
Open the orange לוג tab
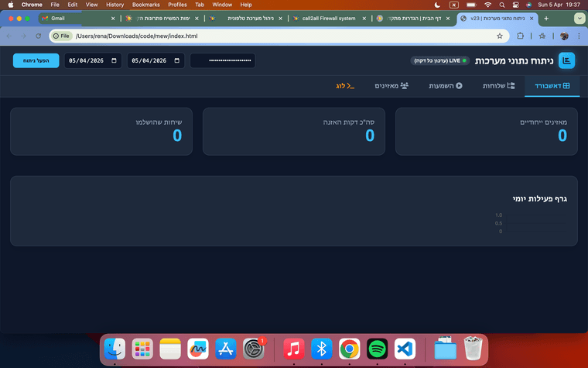click(x=345, y=86)
